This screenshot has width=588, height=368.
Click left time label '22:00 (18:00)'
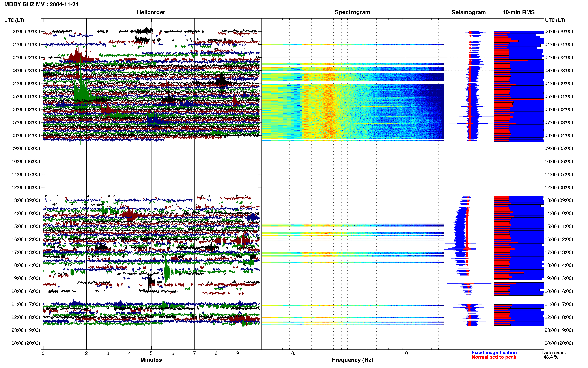point(26,317)
